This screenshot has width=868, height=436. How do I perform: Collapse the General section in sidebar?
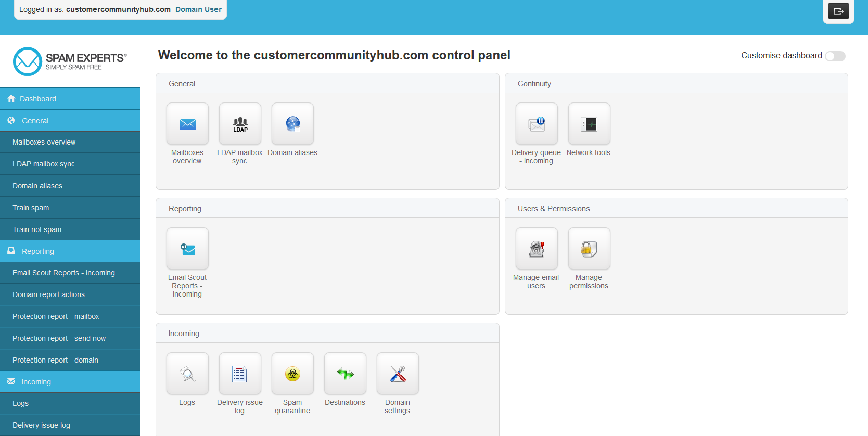point(35,121)
